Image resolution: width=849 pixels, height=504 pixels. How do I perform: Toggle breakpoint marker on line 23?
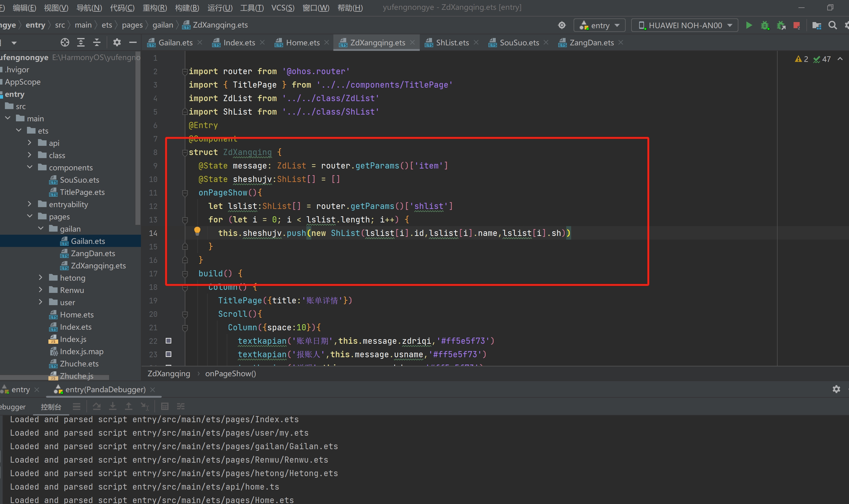169,354
